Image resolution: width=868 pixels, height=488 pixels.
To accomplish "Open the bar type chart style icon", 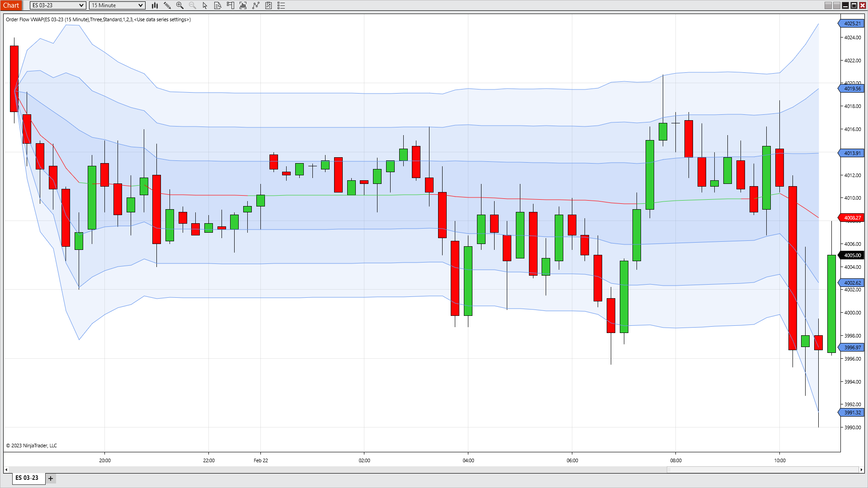I will [155, 5].
